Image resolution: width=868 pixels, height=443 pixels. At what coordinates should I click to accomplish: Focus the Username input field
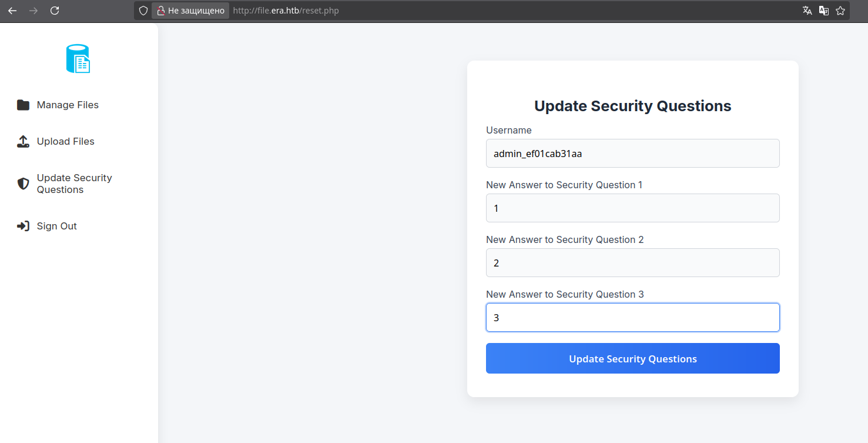tap(632, 154)
